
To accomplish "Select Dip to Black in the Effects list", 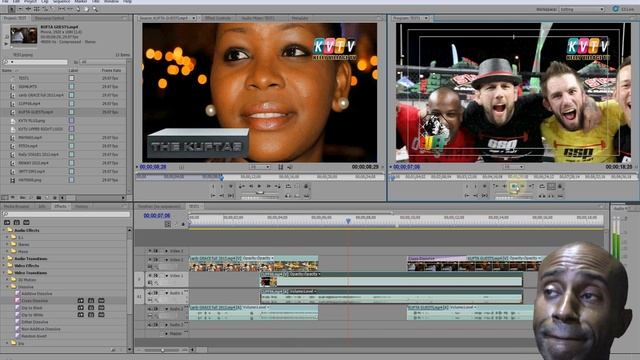I will (32, 308).
